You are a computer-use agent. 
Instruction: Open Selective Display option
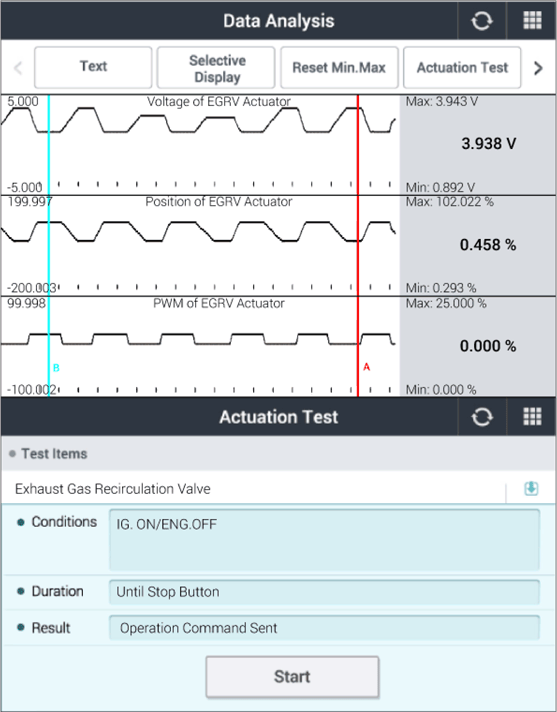(x=216, y=67)
